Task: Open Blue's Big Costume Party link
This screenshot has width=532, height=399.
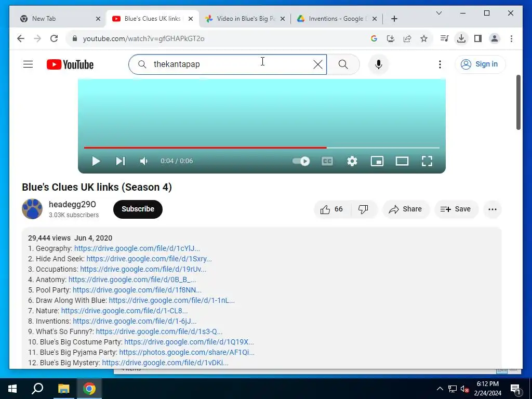Action: 189,342
